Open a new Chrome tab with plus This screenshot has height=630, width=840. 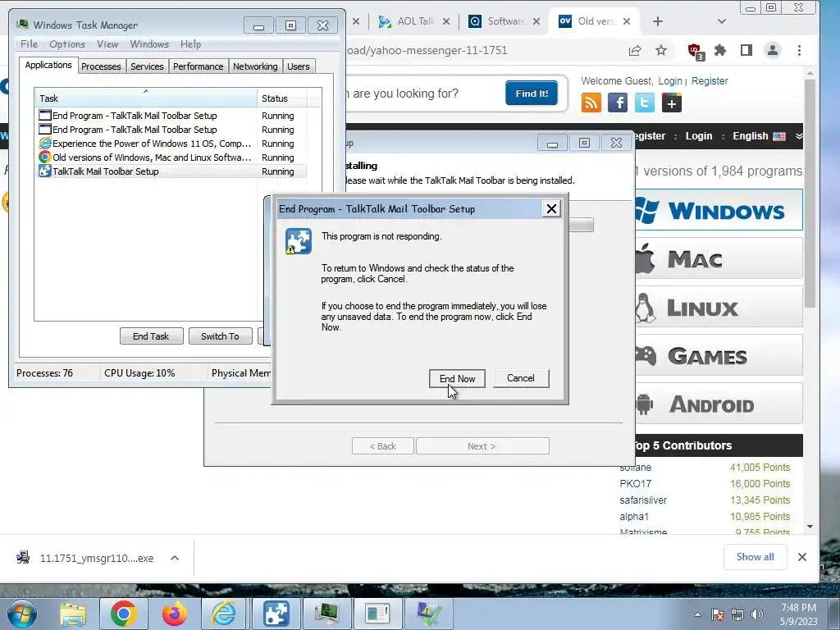point(658,21)
